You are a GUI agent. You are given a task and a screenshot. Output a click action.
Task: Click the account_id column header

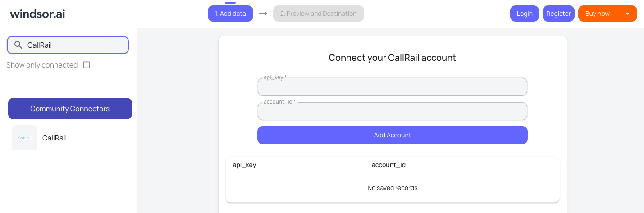[388, 165]
